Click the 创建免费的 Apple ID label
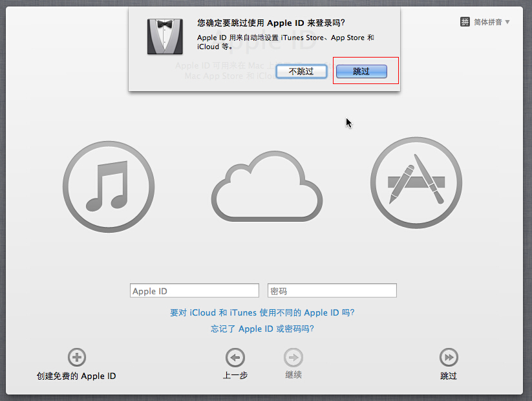The height and width of the screenshot is (401, 532). [76, 376]
